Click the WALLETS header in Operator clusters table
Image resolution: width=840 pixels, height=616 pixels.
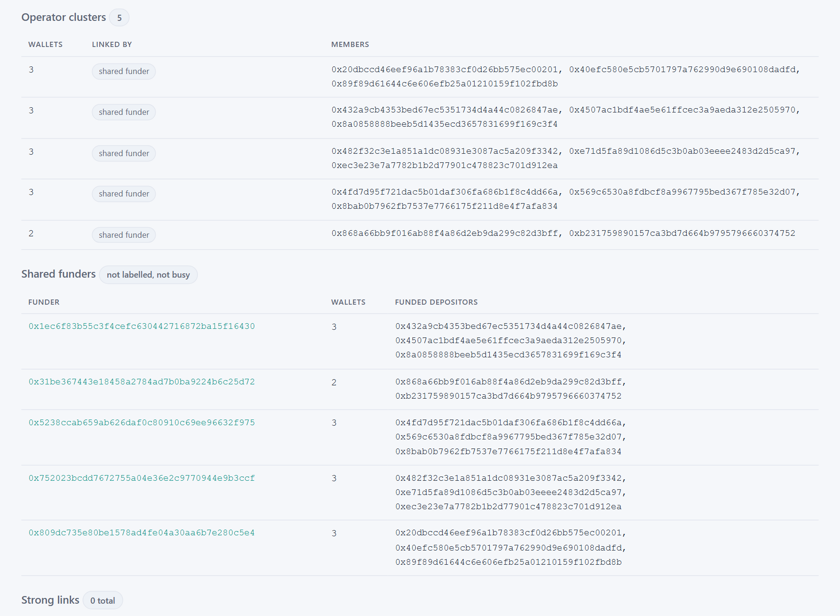46,45
